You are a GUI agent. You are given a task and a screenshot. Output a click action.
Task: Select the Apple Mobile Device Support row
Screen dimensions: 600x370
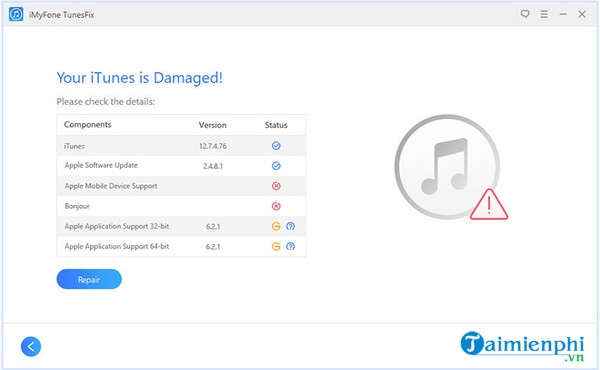tap(181, 186)
